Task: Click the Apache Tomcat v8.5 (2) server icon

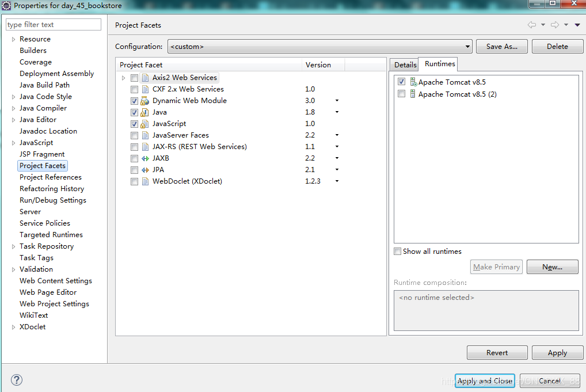Action: point(413,94)
